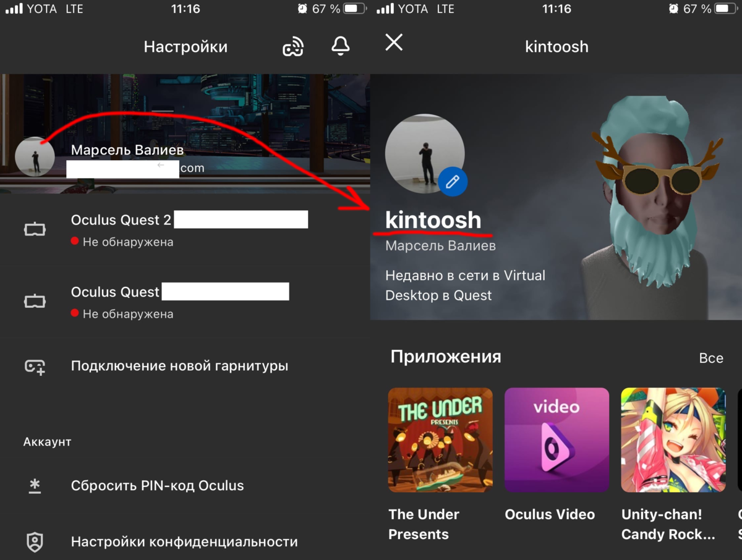Viewport: 742px width, 560px height.
Task: Tap the kintoosh username heading
Action: (433, 220)
